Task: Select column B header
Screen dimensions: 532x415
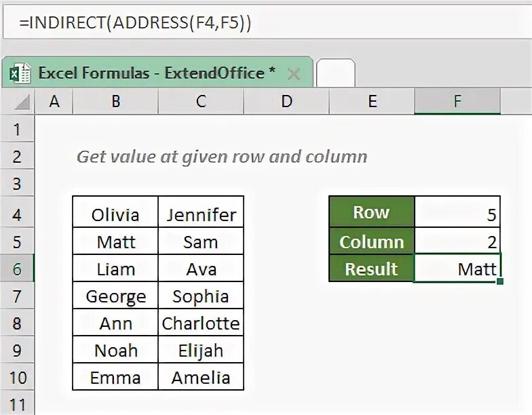Action: [x=116, y=102]
